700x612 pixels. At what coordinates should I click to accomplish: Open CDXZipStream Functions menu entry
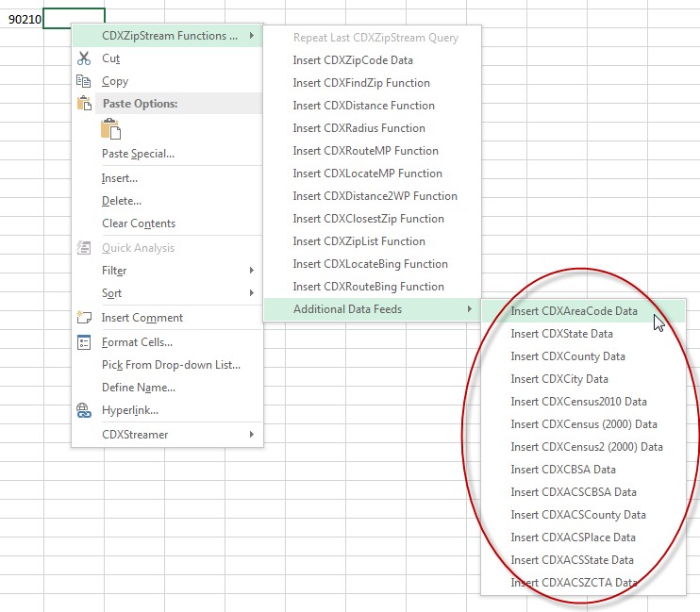(x=167, y=36)
